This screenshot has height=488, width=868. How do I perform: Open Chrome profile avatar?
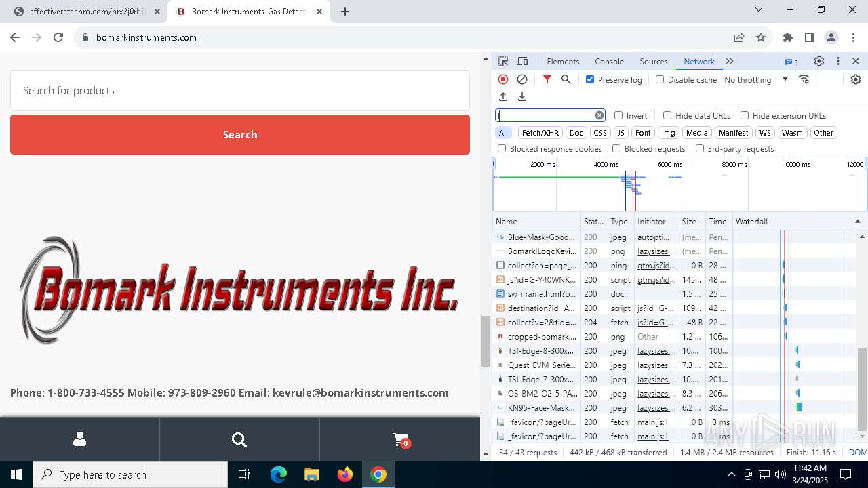(x=831, y=37)
